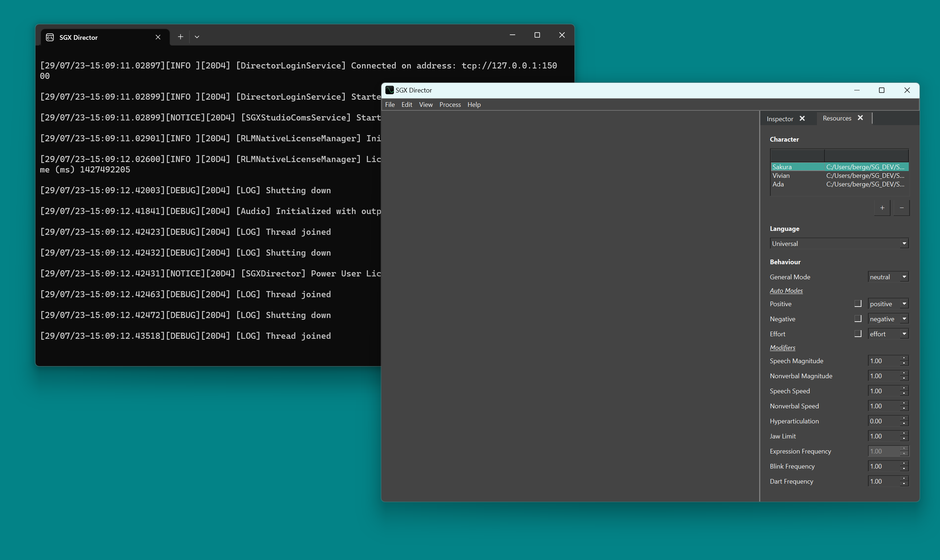
Task: Enable the Positive auto mode checkbox
Action: click(858, 304)
